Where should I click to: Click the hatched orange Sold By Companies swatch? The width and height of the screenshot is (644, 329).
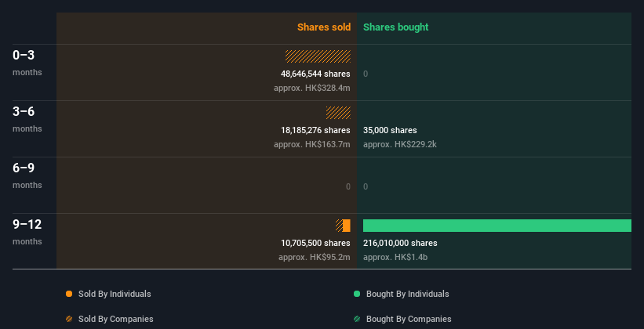[69, 319]
